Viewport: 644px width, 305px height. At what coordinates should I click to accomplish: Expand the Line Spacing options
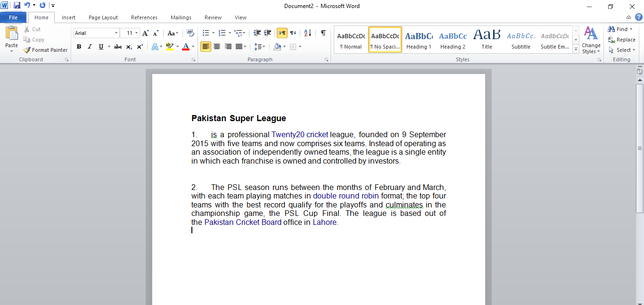pos(264,46)
